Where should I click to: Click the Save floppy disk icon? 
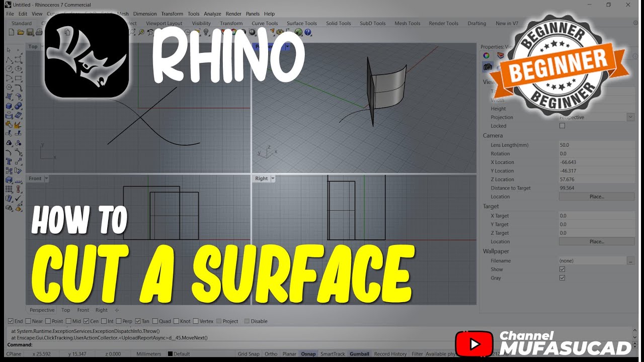[30, 32]
